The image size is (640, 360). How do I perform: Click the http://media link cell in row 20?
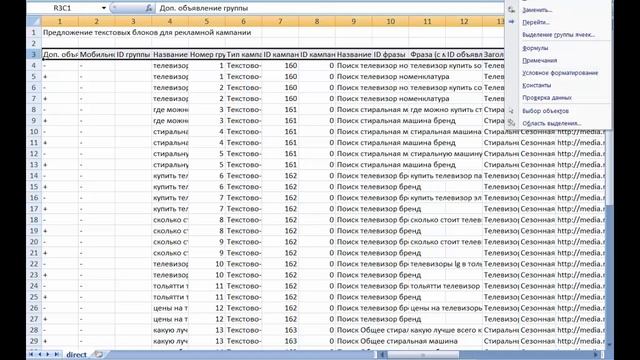point(581,242)
